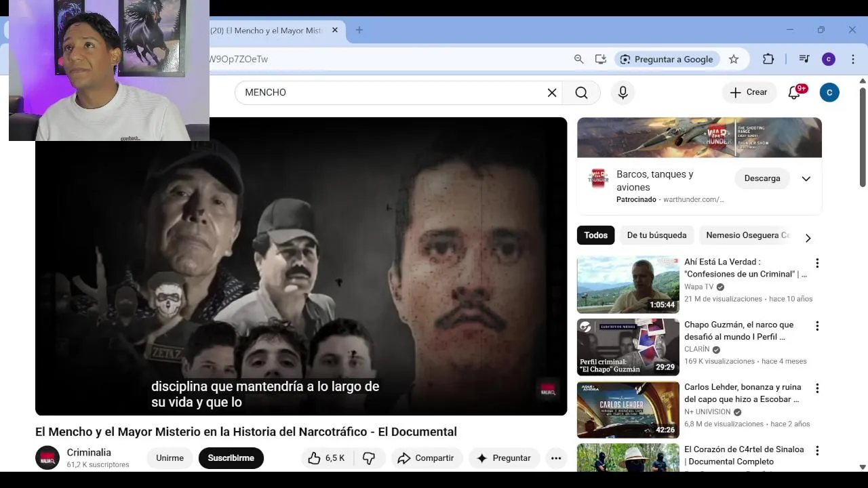Close the El Mencho browser tab
This screenshot has width=868, height=488.
pos(334,30)
